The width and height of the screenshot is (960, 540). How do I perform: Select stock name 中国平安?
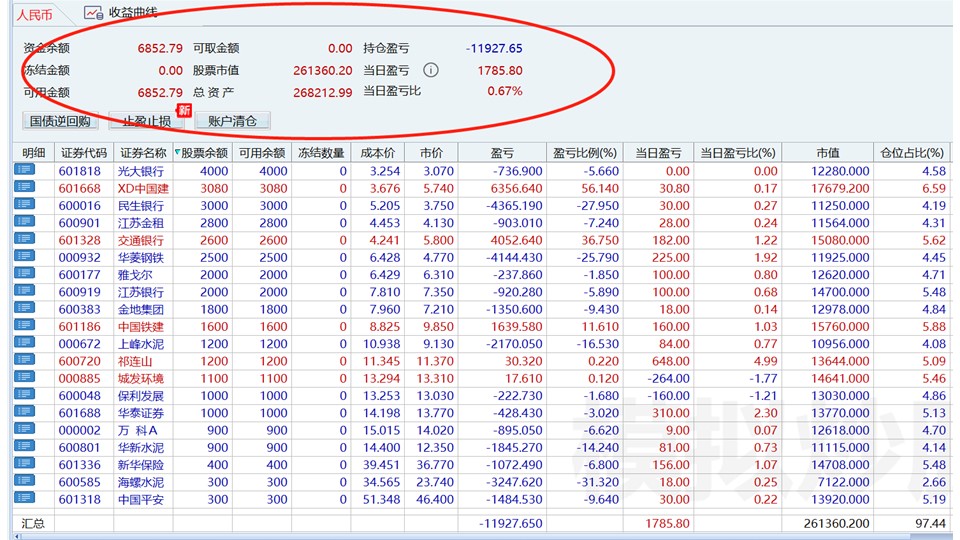(141, 500)
